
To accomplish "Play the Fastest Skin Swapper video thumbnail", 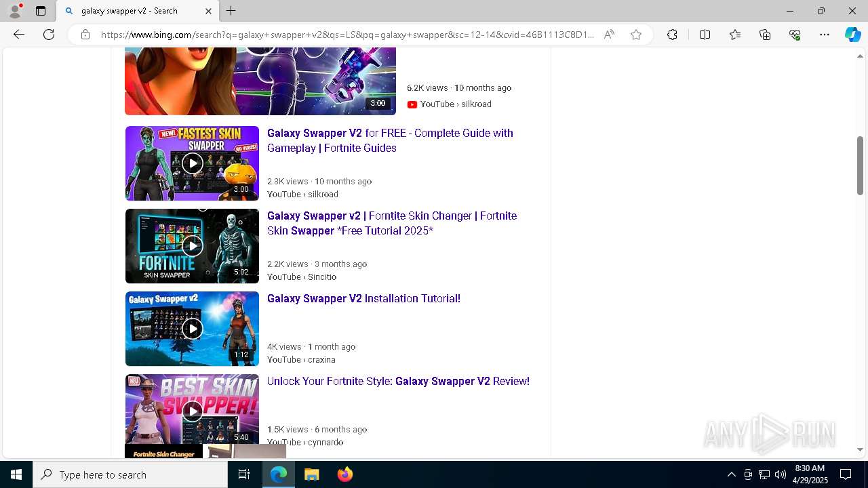I will pyautogui.click(x=192, y=163).
